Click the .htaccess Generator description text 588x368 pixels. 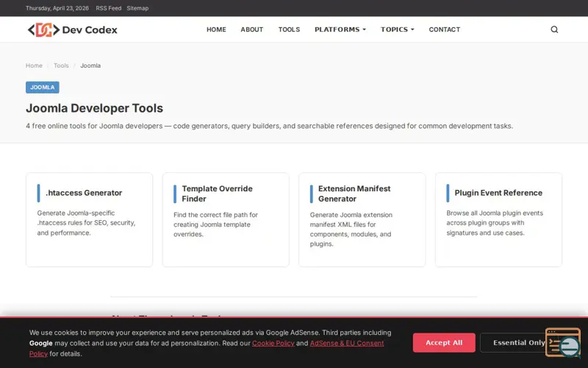[86, 223]
